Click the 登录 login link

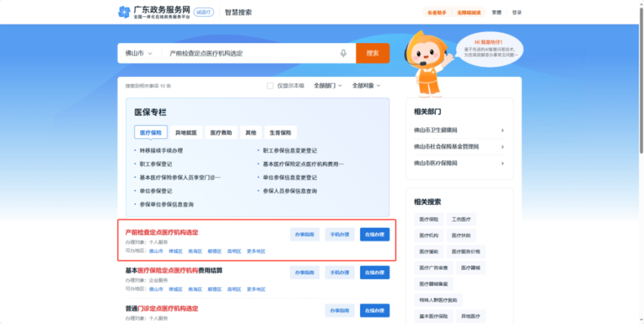517,13
